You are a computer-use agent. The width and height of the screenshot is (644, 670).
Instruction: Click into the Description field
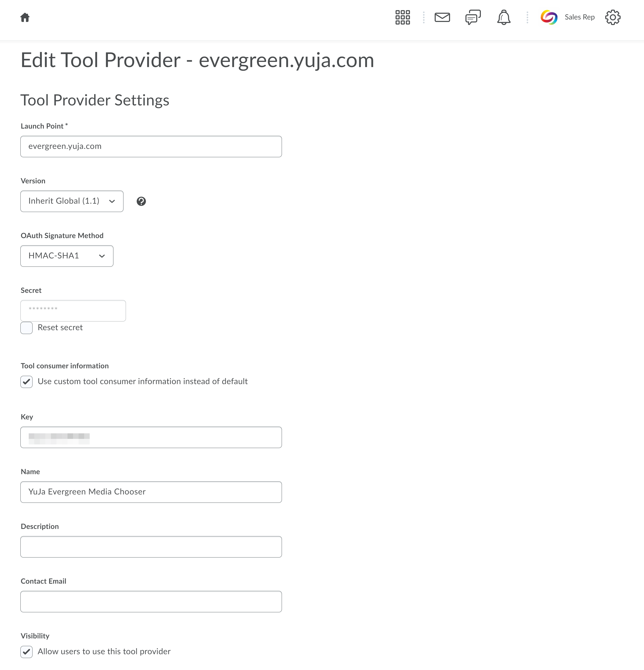pos(151,547)
